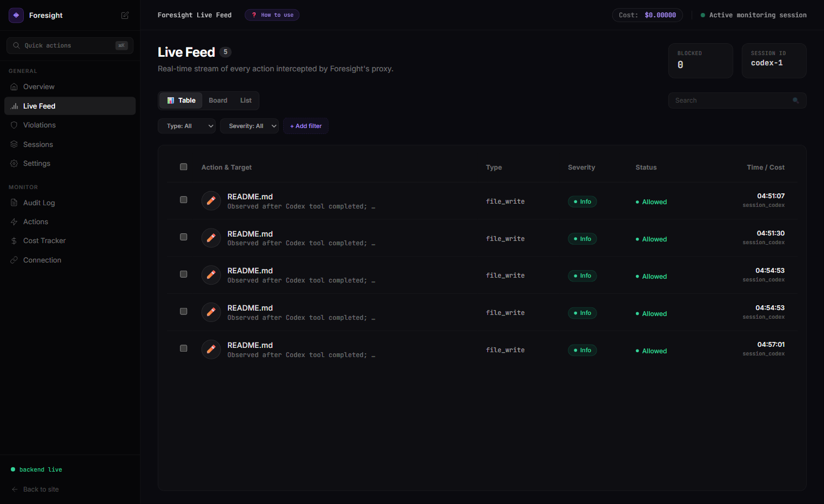Click the Foresight logo icon
Screen dimensions: 824x504
coord(16,15)
